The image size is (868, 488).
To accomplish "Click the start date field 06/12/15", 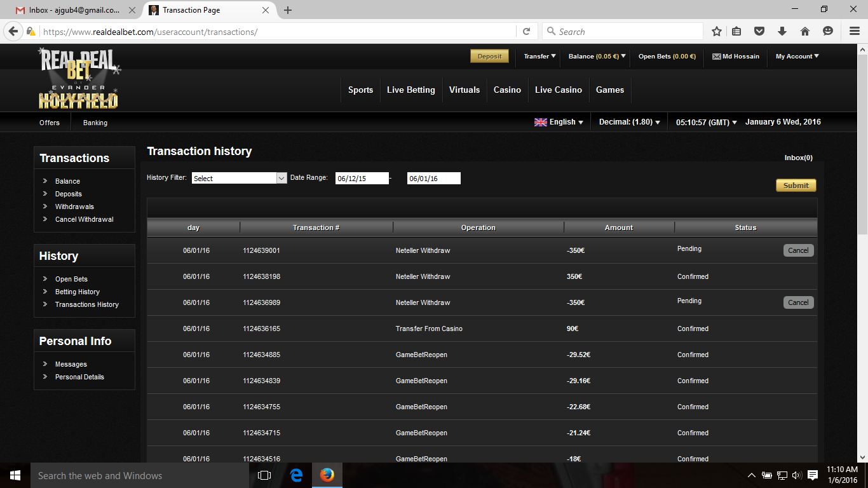I will pos(362,179).
